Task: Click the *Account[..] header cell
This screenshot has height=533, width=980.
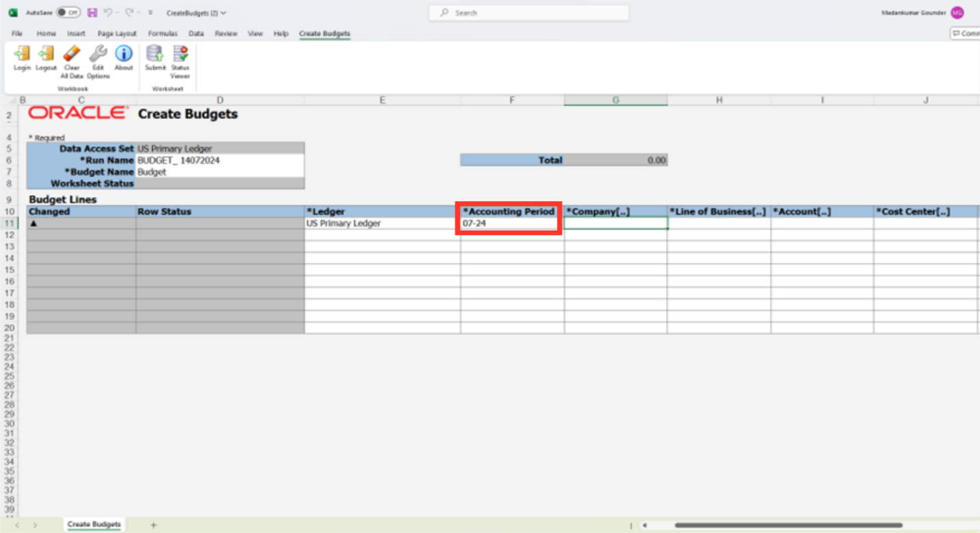Action: coord(822,211)
